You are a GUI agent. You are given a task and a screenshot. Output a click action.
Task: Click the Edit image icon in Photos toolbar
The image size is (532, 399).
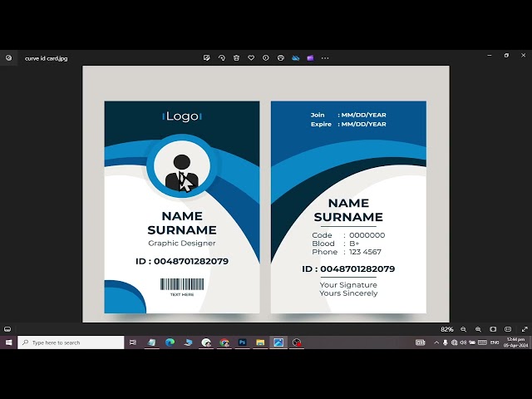coord(206,58)
